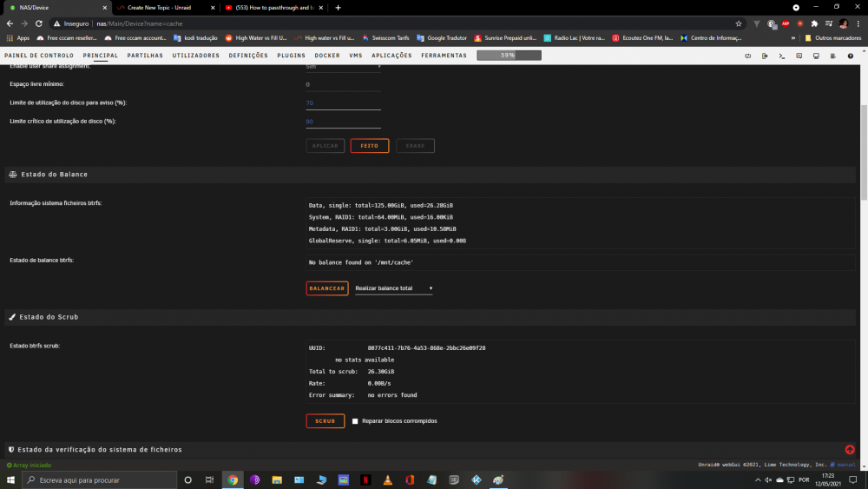The image size is (868, 489).
Task: Open Task View on the taskbar
Action: coord(209,479)
